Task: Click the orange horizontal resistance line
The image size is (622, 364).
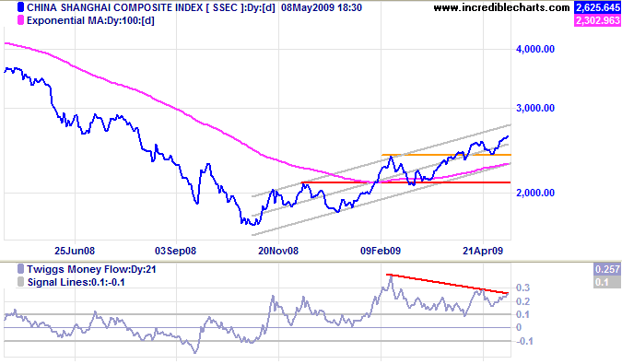Action: click(x=446, y=155)
